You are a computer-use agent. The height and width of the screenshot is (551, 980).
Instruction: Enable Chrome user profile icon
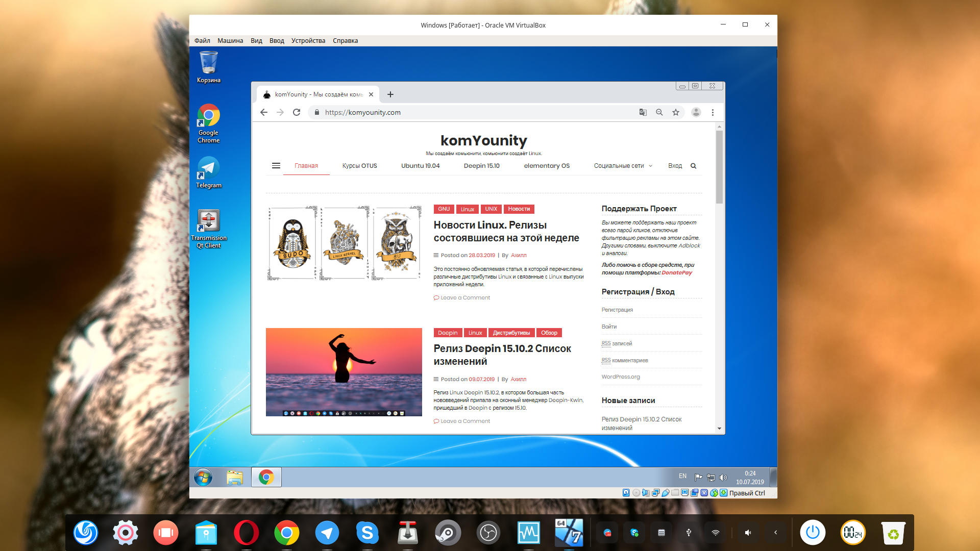696,112
